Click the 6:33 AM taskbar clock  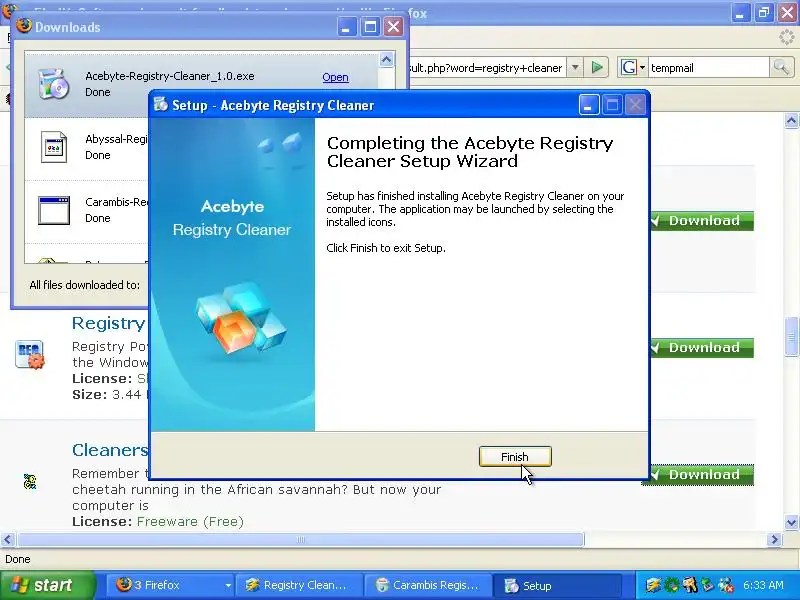pos(763,585)
